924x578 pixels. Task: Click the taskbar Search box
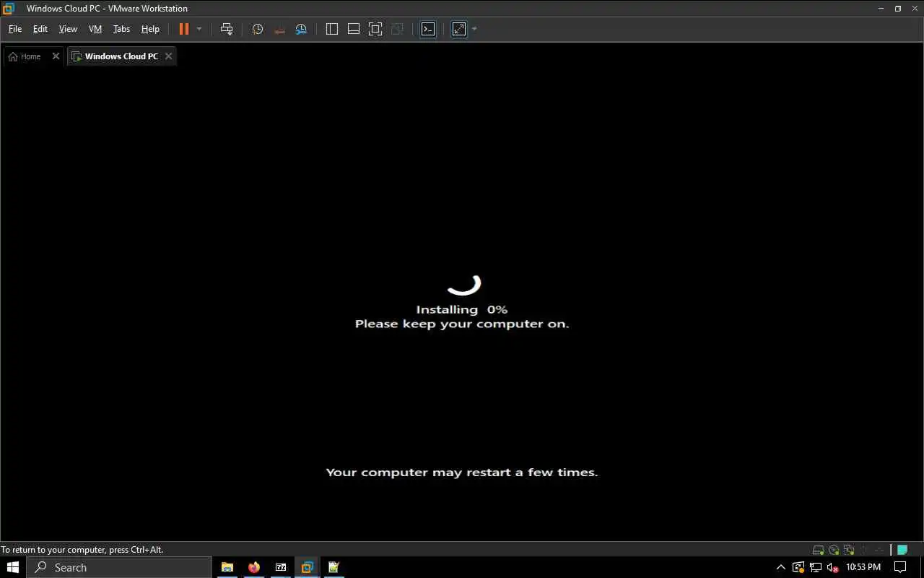click(119, 567)
